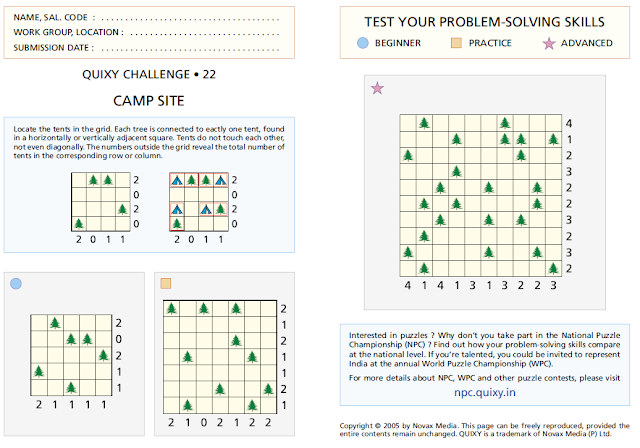Click the CAMP SITE title
The width and height of the screenshot is (640, 448).
[149, 101]
